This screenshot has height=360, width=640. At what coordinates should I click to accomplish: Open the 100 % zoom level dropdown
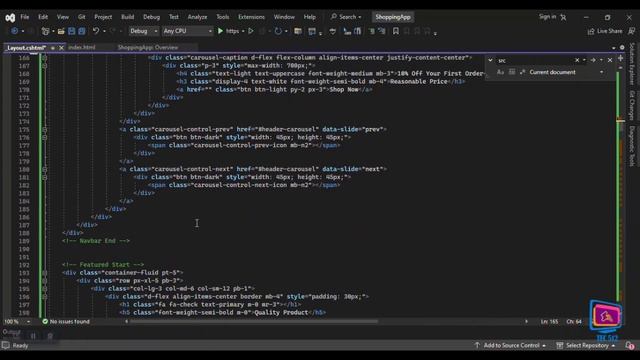tap(17, 322)
